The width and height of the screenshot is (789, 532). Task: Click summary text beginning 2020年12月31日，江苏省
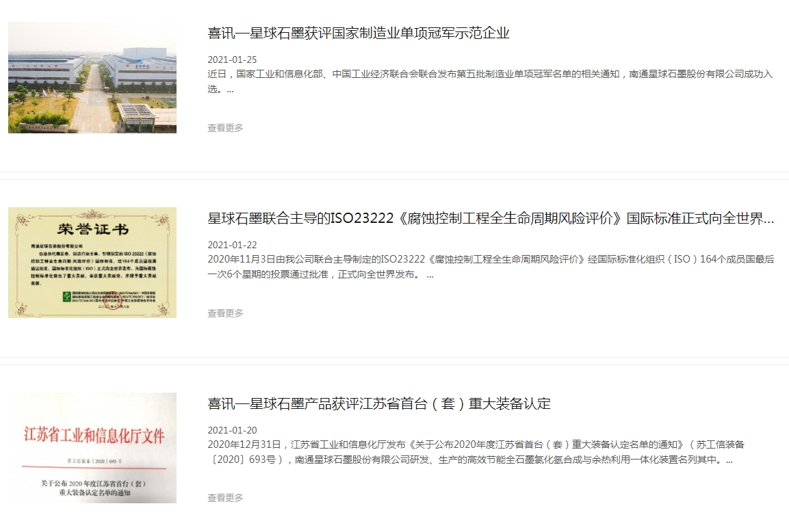476,452
